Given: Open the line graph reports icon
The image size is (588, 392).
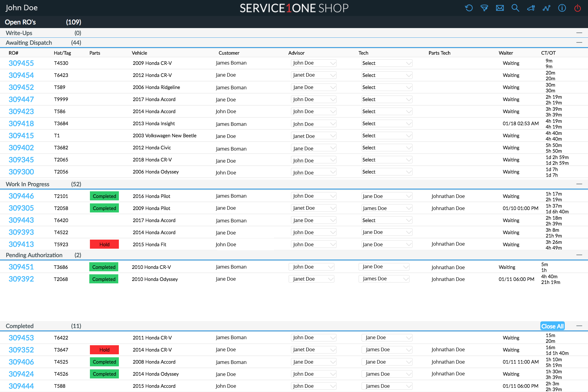Looking at the screenshot, I should (x=546, y=8).
